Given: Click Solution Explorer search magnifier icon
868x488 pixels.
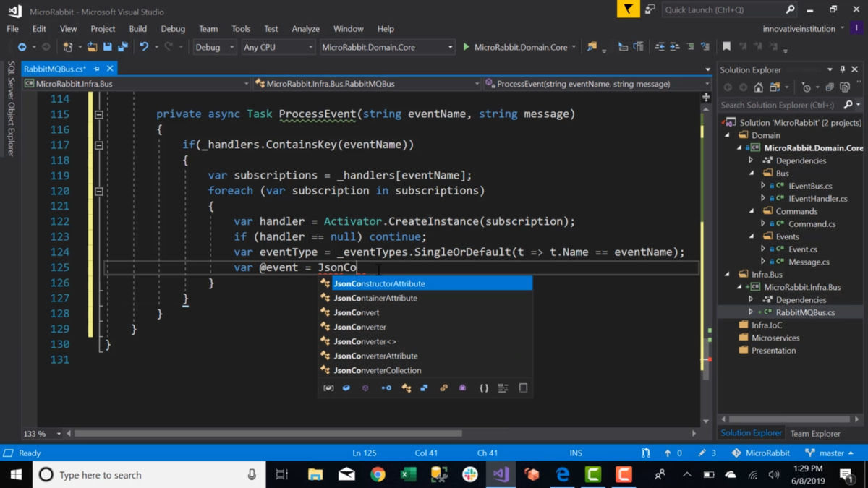Looking at the screenshot, I should coord(848,105).
